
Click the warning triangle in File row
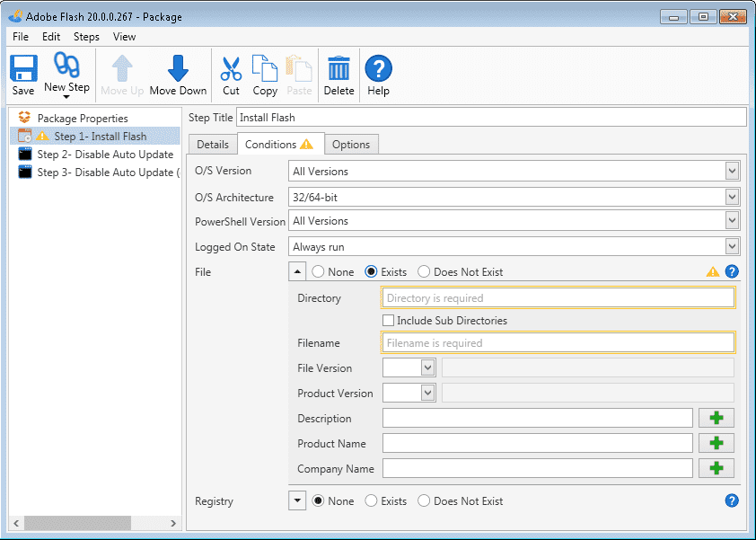(x=713, y=271)
